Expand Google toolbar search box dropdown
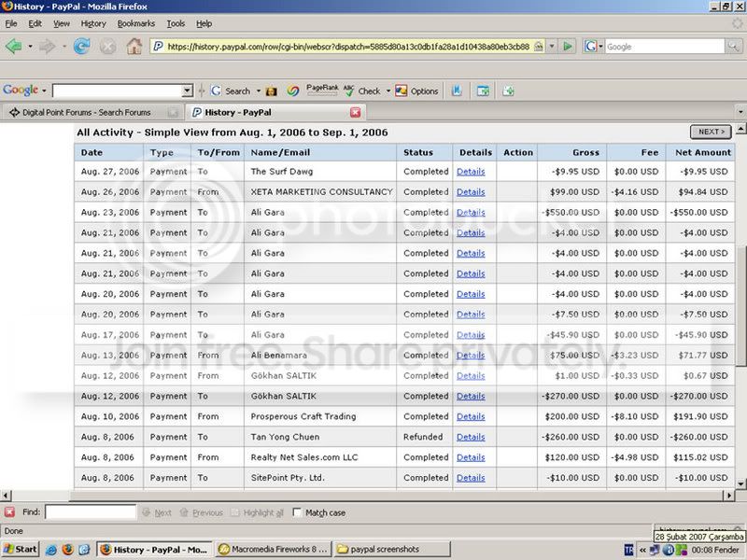Viewport: 747px width, 560px height. 188,91
